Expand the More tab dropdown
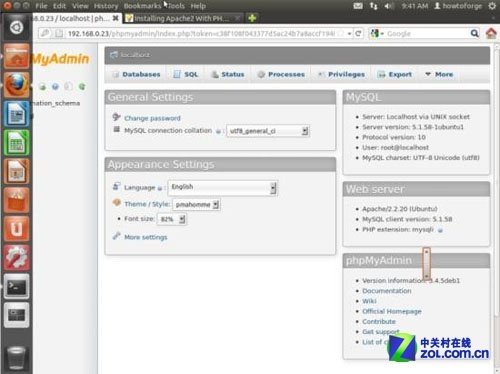The image size is (500, 374). coord(439,74)
